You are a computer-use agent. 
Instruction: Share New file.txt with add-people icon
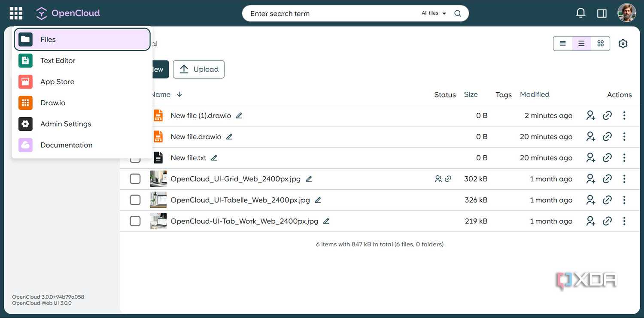click(x=591, y=157)
